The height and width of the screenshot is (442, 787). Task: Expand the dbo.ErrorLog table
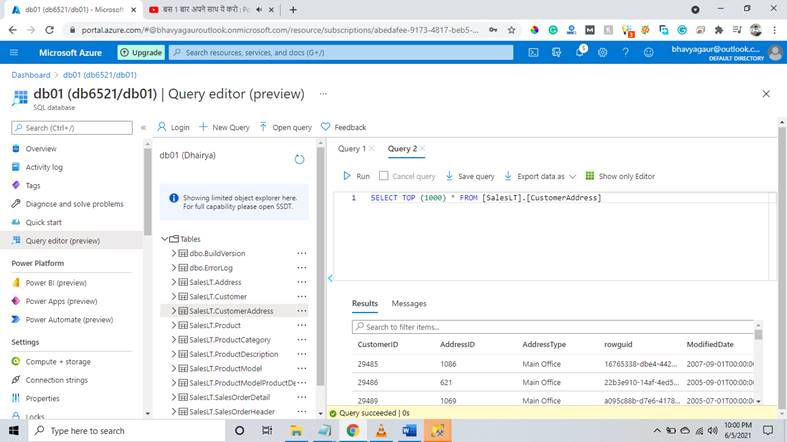pos(174,268)
